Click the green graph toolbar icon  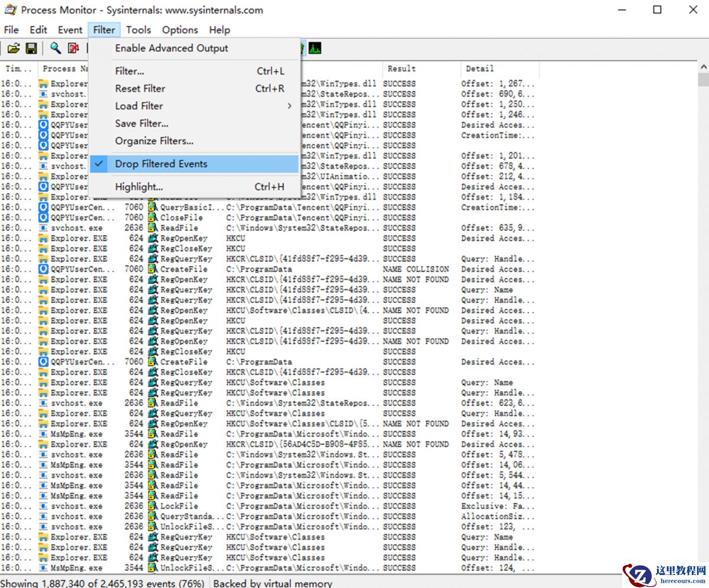(315, 48)
